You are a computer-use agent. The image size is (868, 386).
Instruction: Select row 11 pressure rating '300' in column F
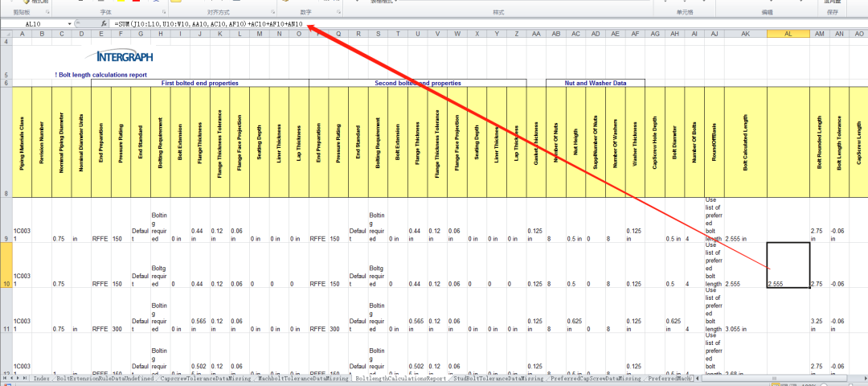[x=121, y=310]
